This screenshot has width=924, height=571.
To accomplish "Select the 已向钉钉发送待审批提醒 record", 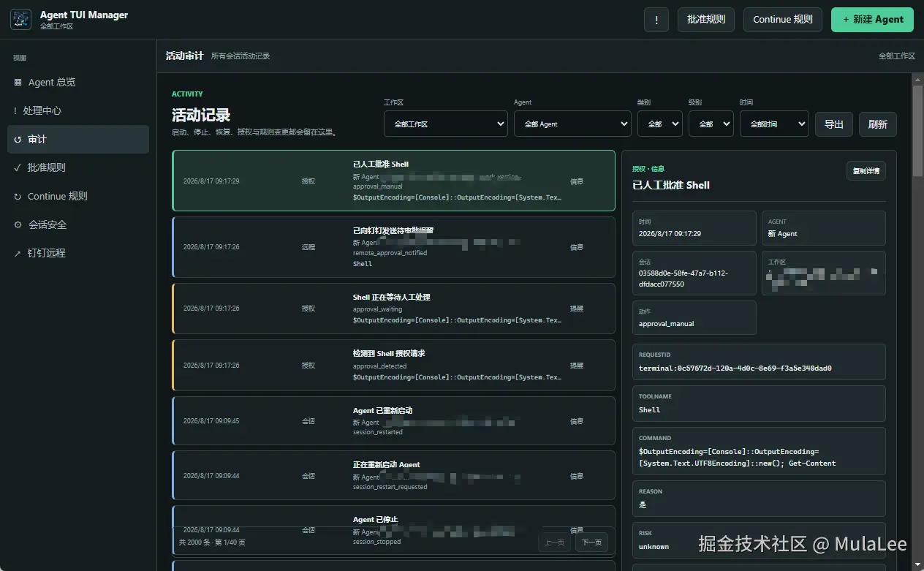I will click(393, 247).
